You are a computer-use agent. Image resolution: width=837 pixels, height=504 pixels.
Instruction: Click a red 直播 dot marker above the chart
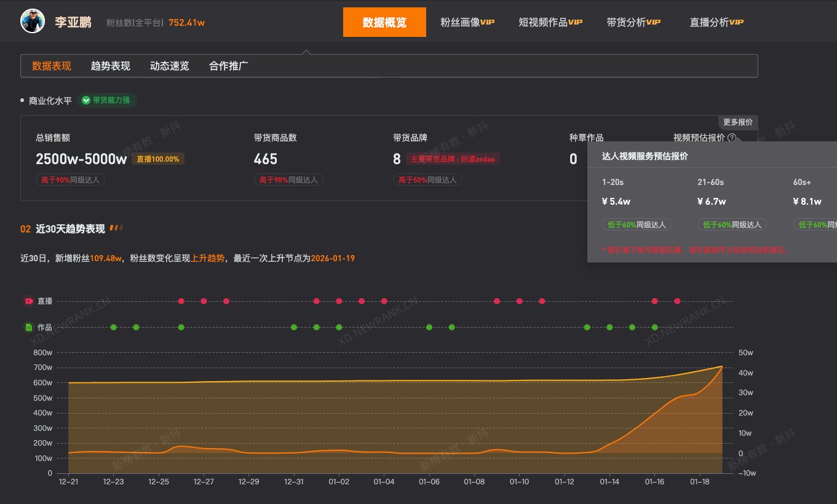181,301
